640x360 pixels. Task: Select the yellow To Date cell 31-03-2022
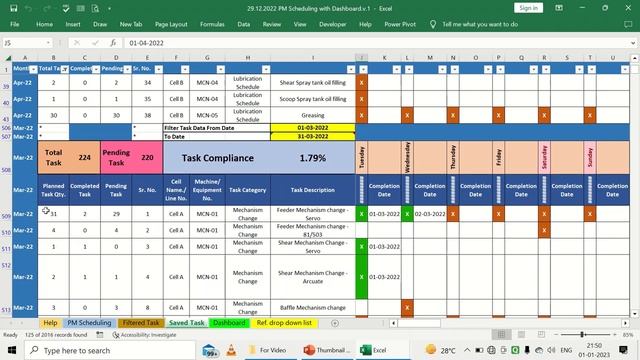coord(313,136)
